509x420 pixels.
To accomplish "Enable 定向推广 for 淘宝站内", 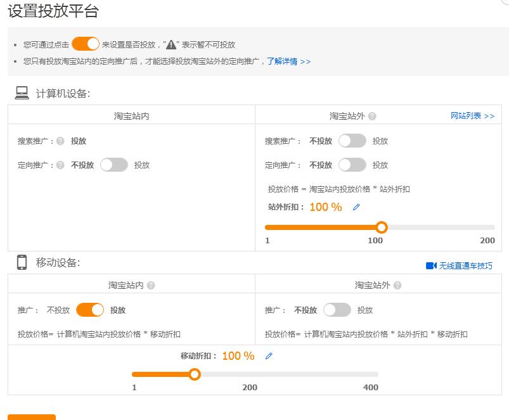I will tap(115, 165).
